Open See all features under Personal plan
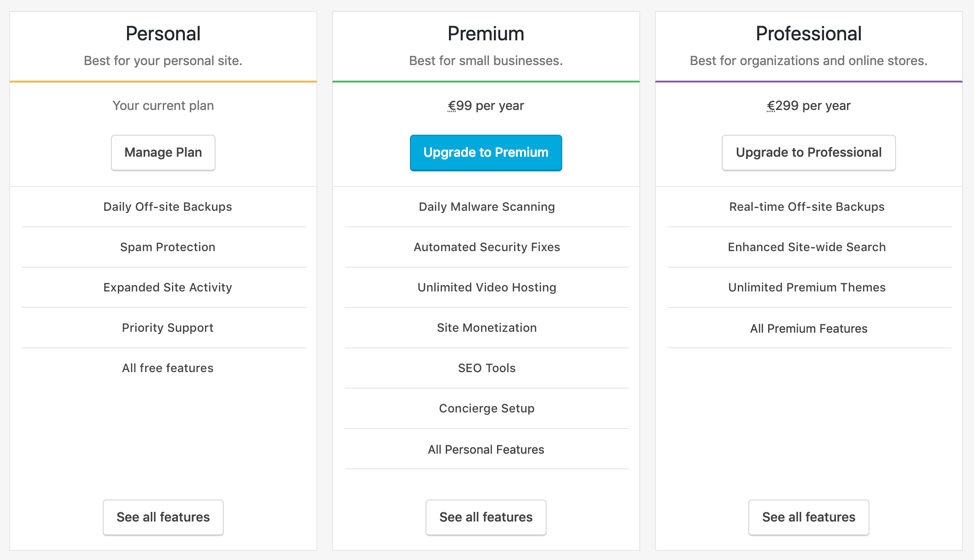Viewport: 974px width, 560px height. pyautogui.click(x=163, y=517)
